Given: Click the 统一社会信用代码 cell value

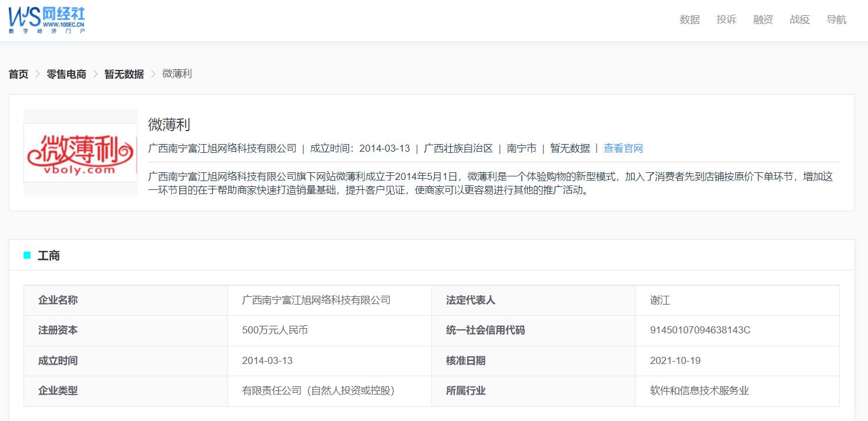Looking at the screenshot, I should tap(699, 330).
